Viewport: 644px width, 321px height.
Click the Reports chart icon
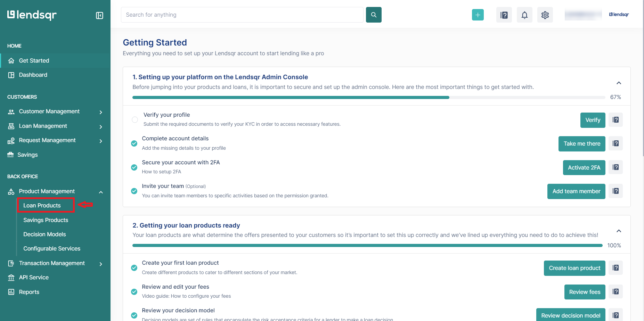(x=11, y=292)
